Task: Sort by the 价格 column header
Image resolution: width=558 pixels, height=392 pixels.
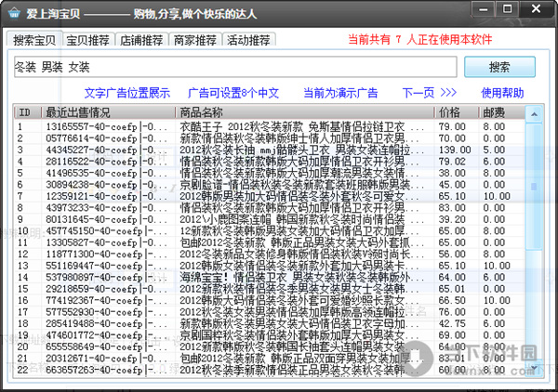Action: coord(457,112)
